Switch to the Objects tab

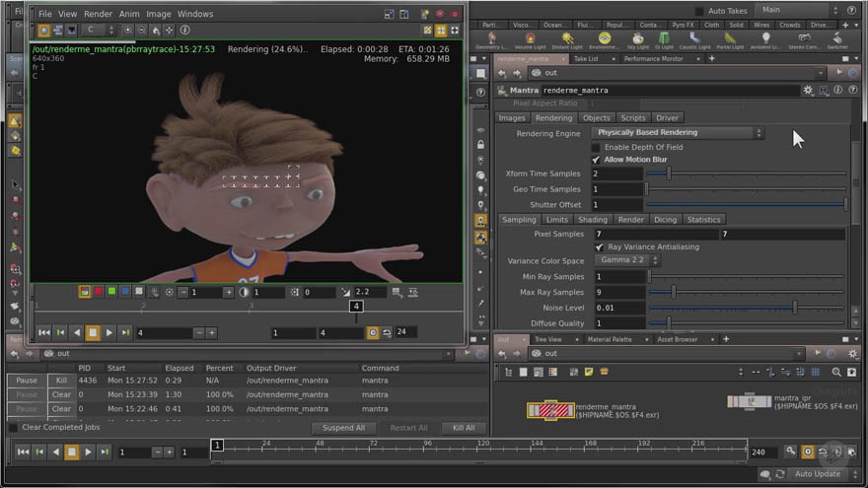click(x=596, y=118)
